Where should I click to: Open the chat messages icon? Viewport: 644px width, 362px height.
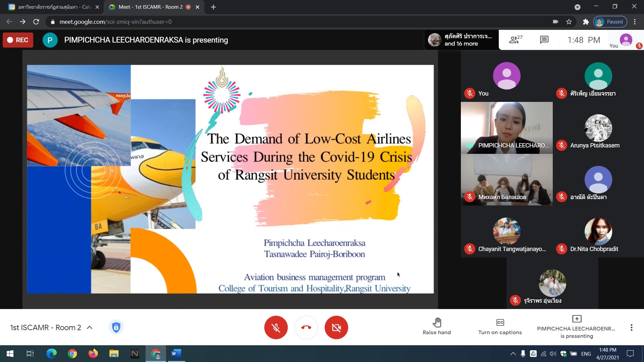(544, 40)
